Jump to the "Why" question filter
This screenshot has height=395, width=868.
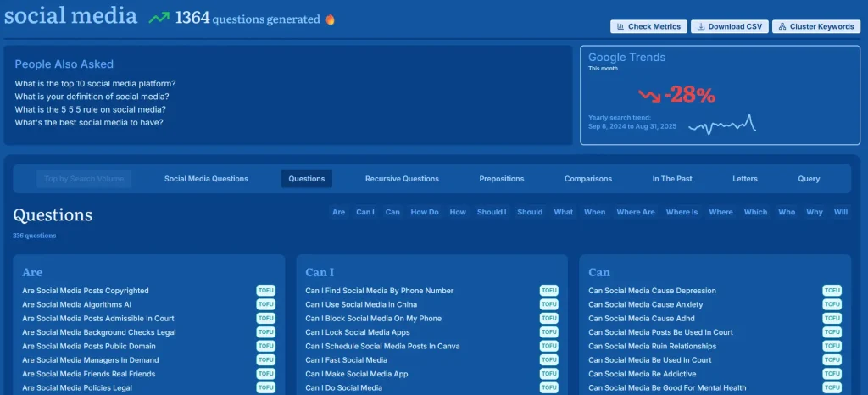(x=815, y=212)
